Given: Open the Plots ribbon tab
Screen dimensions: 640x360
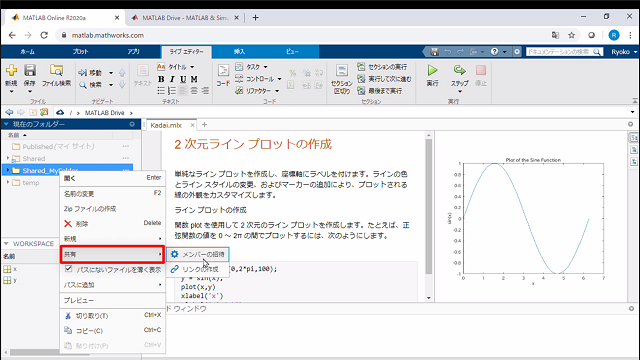Looking at the screenshot, I should click(x=80, y=52).
